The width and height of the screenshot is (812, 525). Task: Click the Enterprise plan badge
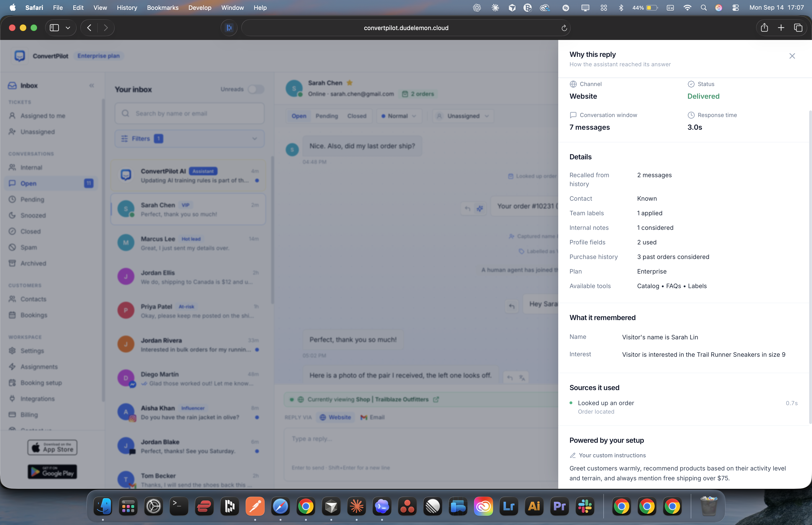[x=98, y=56]
